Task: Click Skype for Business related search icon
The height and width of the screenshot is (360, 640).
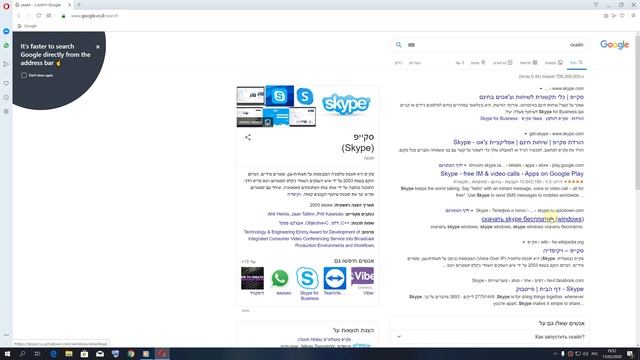Action: point(307,278)
